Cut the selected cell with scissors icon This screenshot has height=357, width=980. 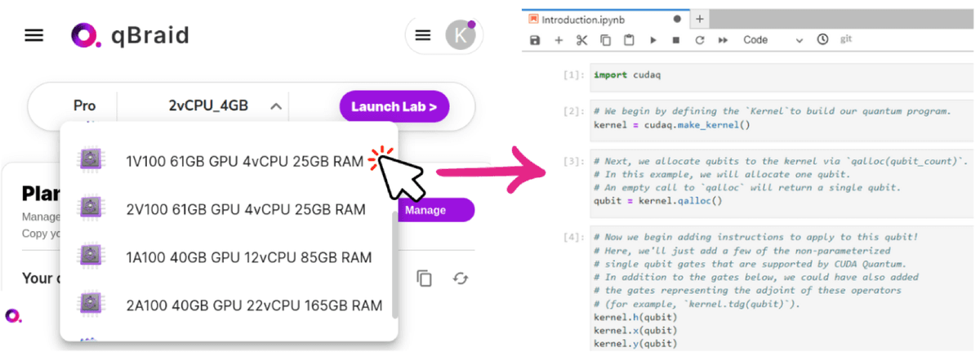coord(581,39)
